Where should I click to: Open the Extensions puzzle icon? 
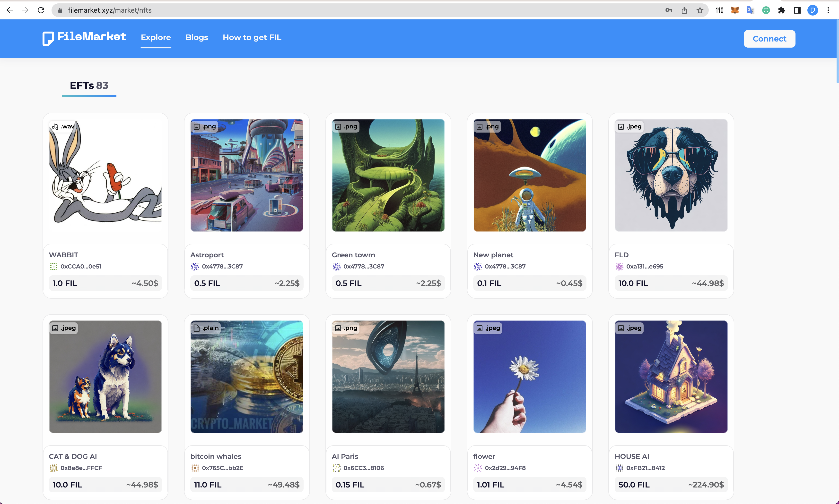tap(782, 10)
